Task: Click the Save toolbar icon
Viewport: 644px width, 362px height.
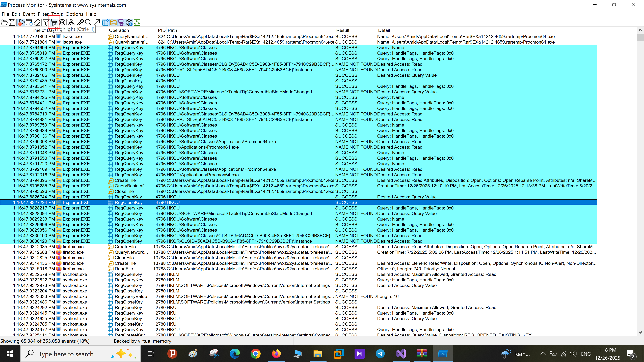Action: 12,22
